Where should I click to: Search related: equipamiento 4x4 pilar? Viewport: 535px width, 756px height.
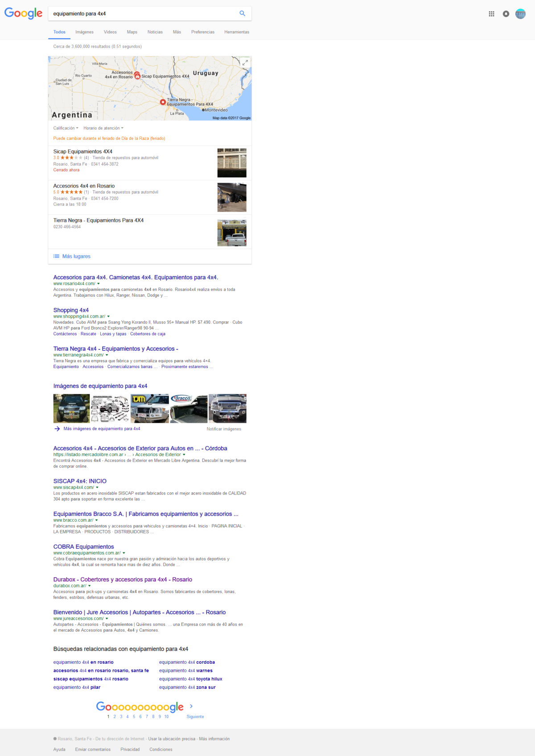[x=77, y=687]
